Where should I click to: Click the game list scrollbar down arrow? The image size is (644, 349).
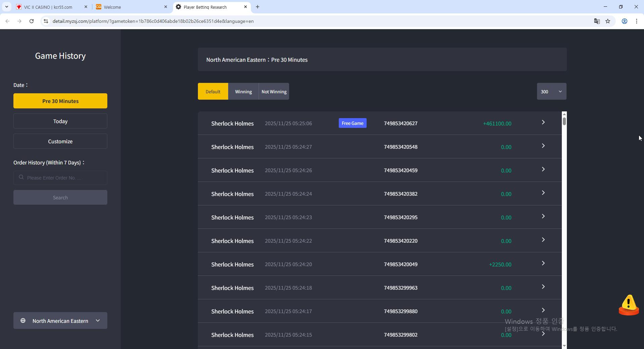(564, 346)
